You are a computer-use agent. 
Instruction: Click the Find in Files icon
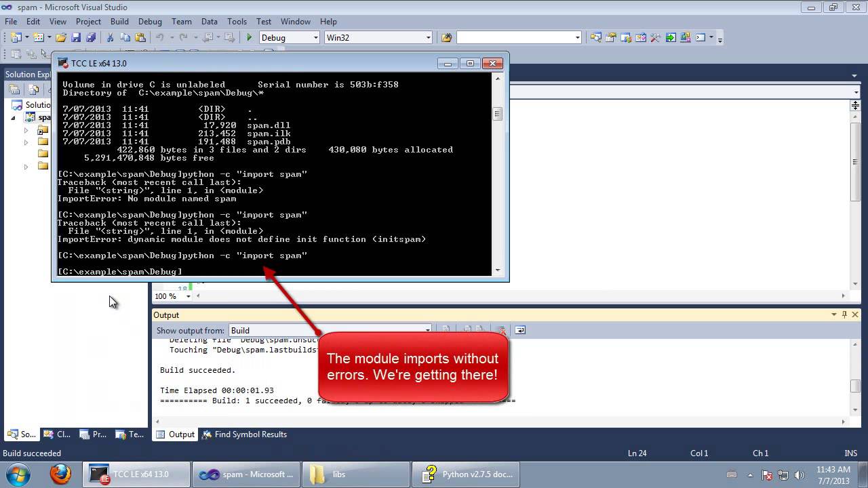pos(446,38)
